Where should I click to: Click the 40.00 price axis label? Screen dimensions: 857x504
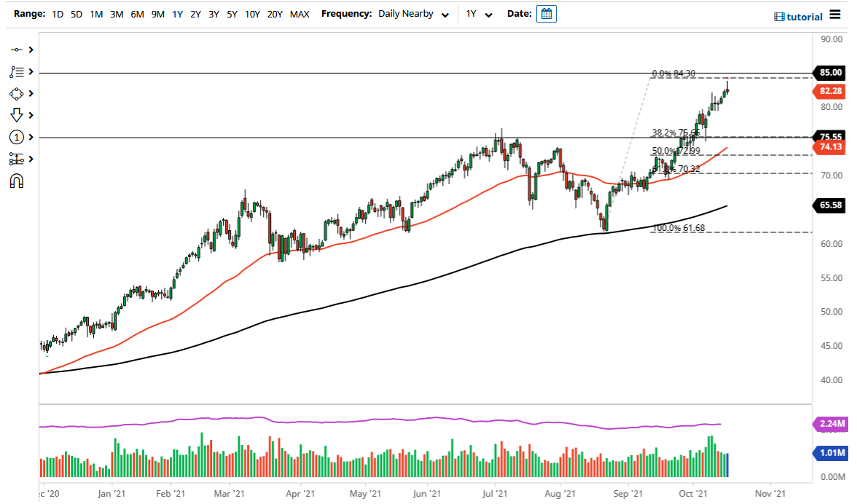831,380
